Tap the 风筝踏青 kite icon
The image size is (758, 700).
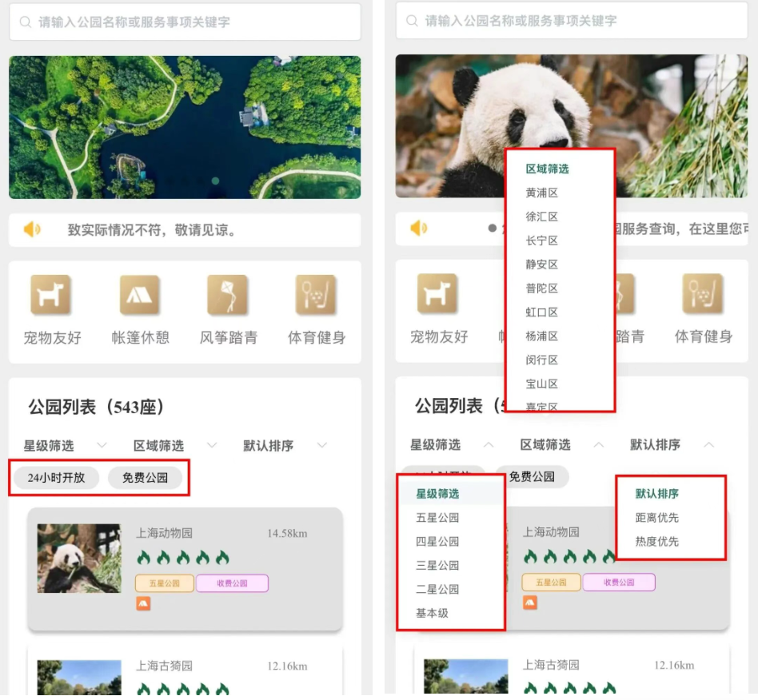pyautogui.click(x=228, y=296)
